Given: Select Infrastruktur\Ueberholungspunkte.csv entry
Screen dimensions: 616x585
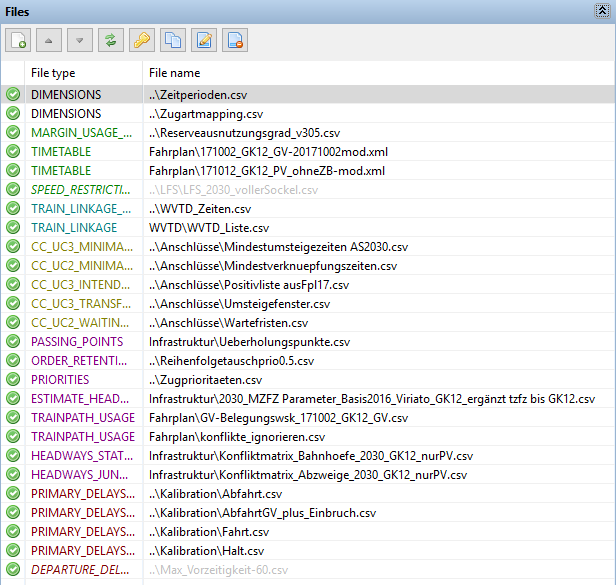Looking at the screenshot, I should tap(249, 342).
